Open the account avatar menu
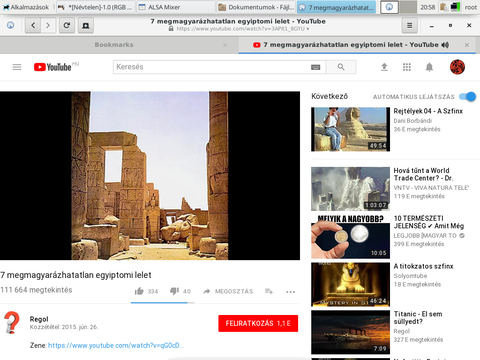The height and width of the screenshot is (360, 480). click(457, 67)
